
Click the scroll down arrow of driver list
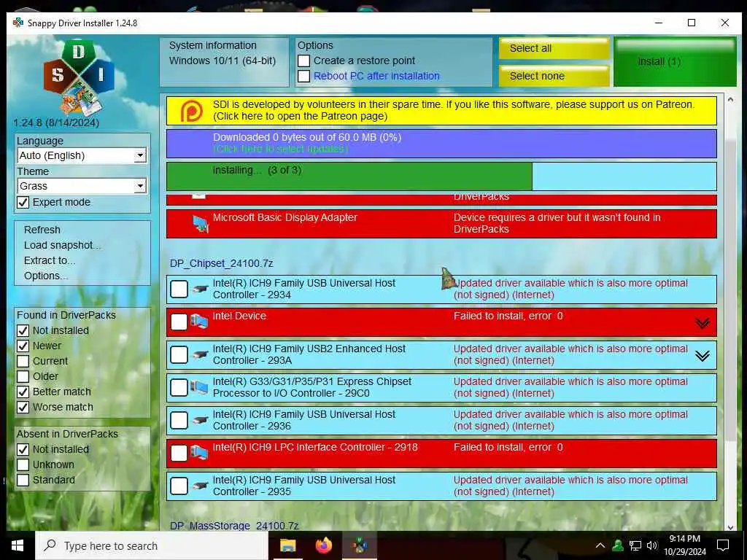tap(731, 526)
